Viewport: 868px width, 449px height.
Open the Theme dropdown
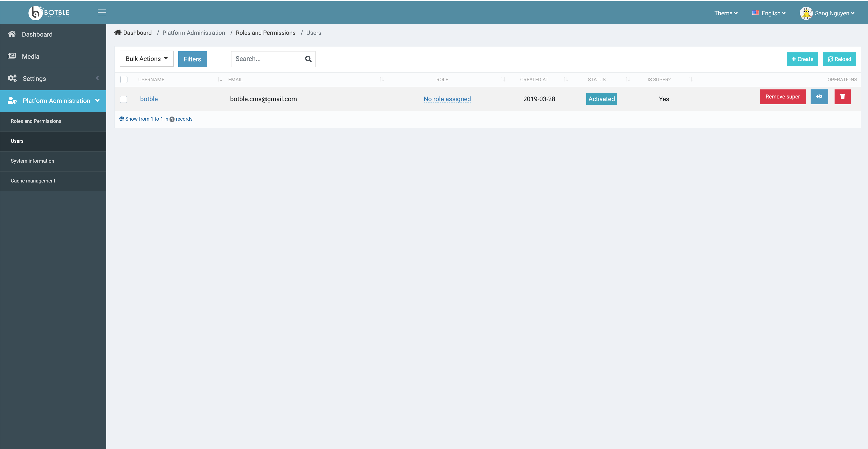tap(726, 13)
